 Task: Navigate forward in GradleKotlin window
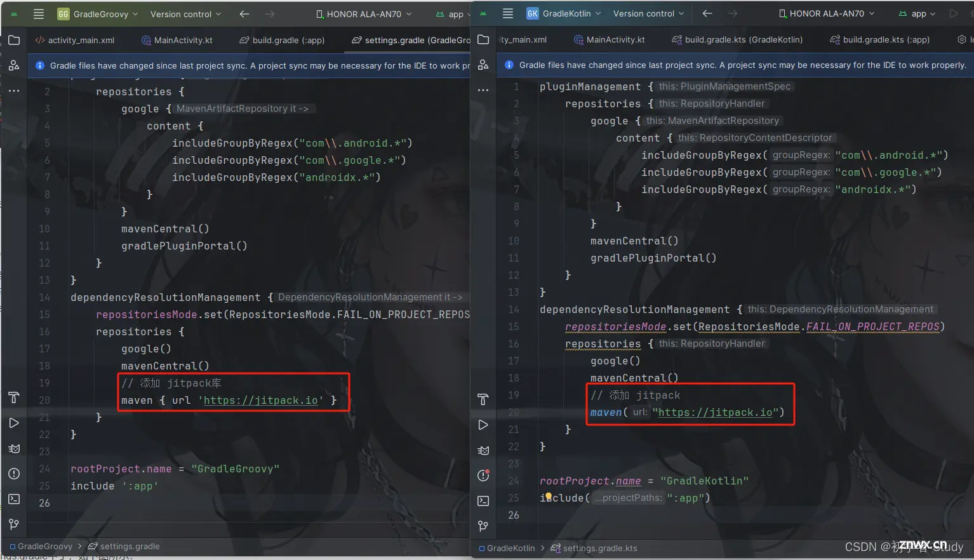pos(733,13)
